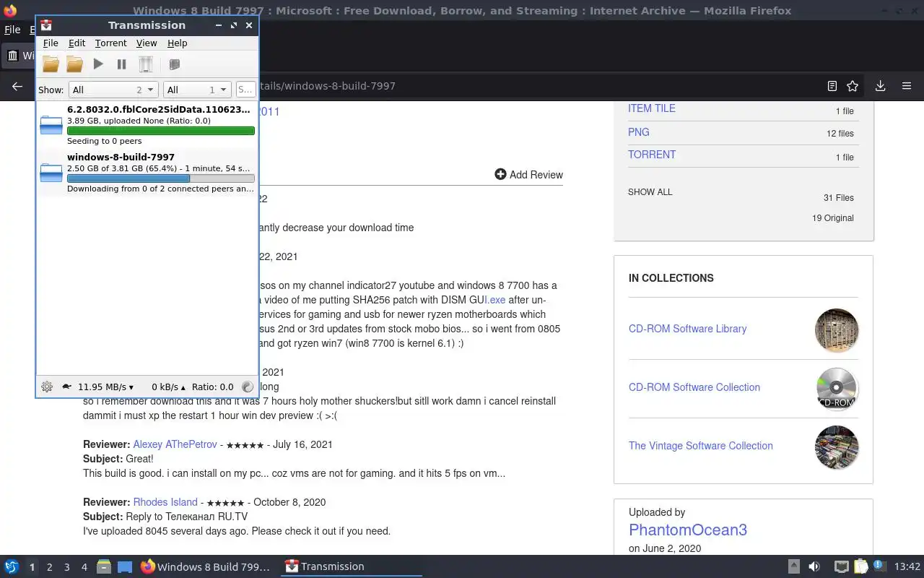The image size is (924, 578).
Task: Switch to workspace 2 in taskbar
Action: tap(49, 567)
